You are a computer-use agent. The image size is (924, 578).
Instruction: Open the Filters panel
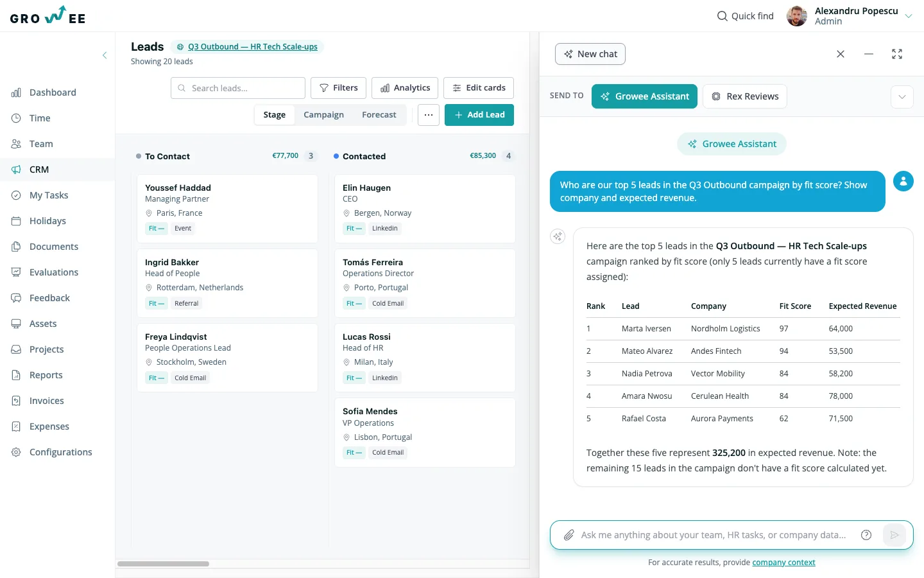tap(339, 88)
